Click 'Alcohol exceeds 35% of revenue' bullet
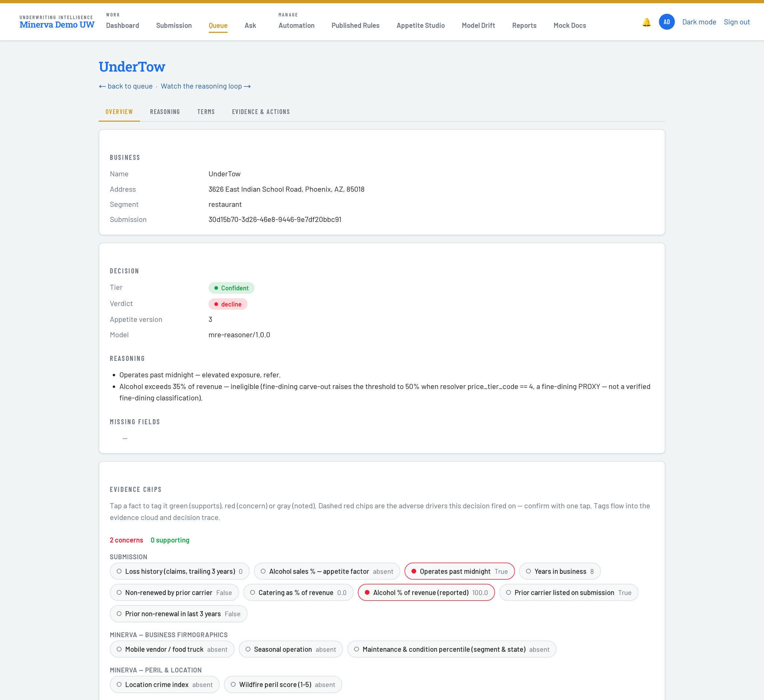 (x=385, y=392)
